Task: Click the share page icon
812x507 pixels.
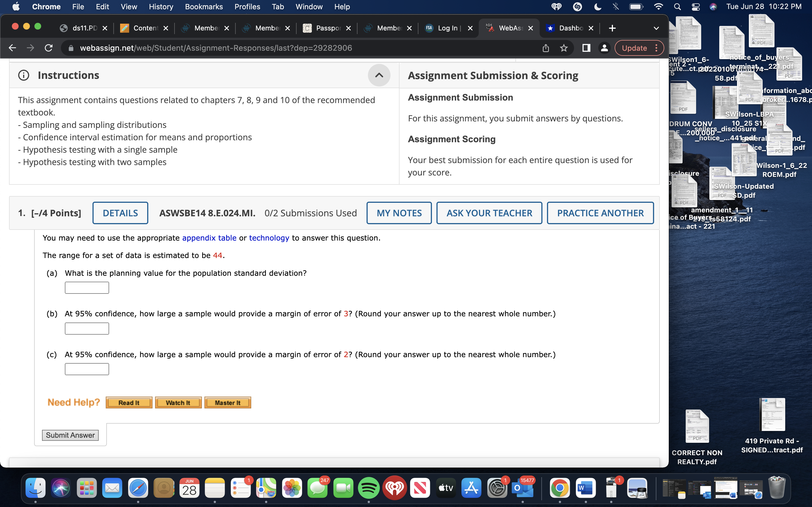Action: tap(546, 48)
